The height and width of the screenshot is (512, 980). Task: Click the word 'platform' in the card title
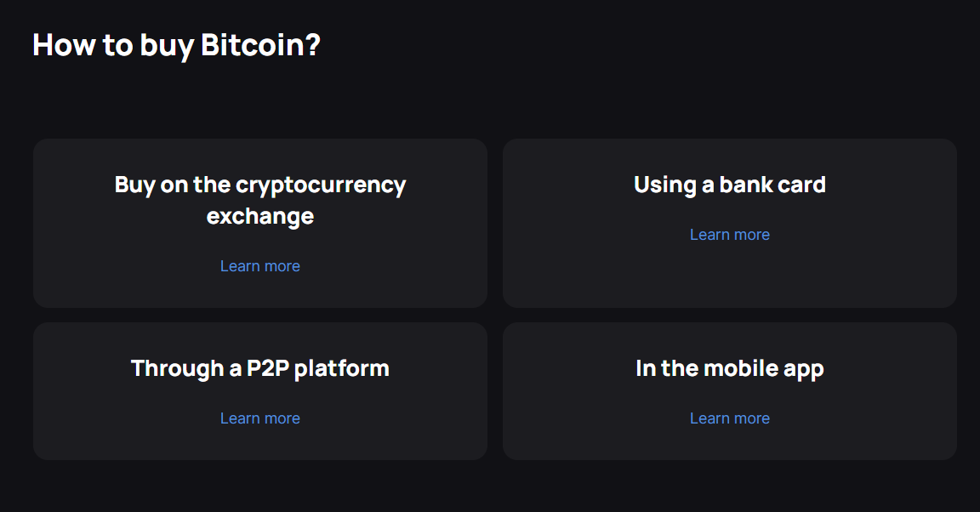341,369
